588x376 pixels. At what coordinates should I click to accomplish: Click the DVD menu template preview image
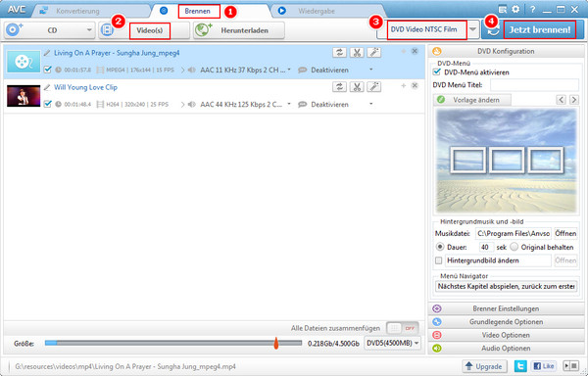point(507,161)
